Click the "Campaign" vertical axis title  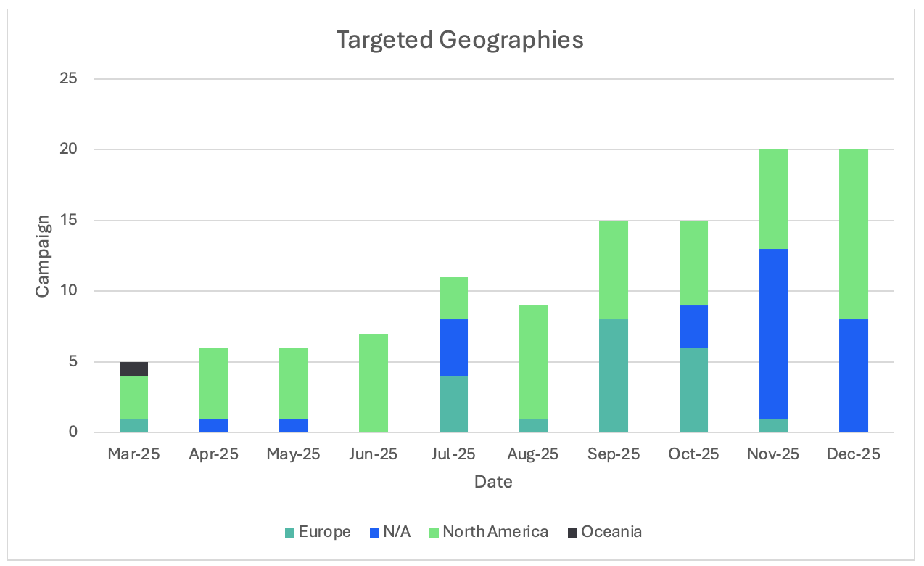click(x=44, y=255)
